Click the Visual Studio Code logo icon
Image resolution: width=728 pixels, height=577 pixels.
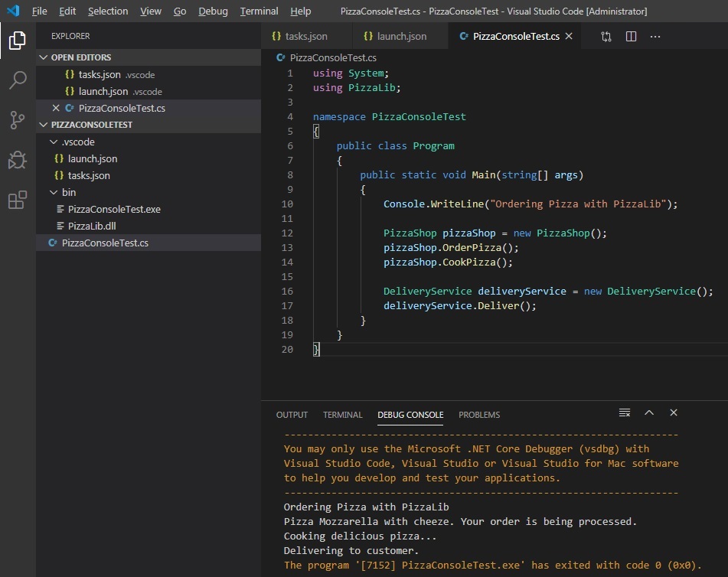pyautogui.click(x=13, y=11)
